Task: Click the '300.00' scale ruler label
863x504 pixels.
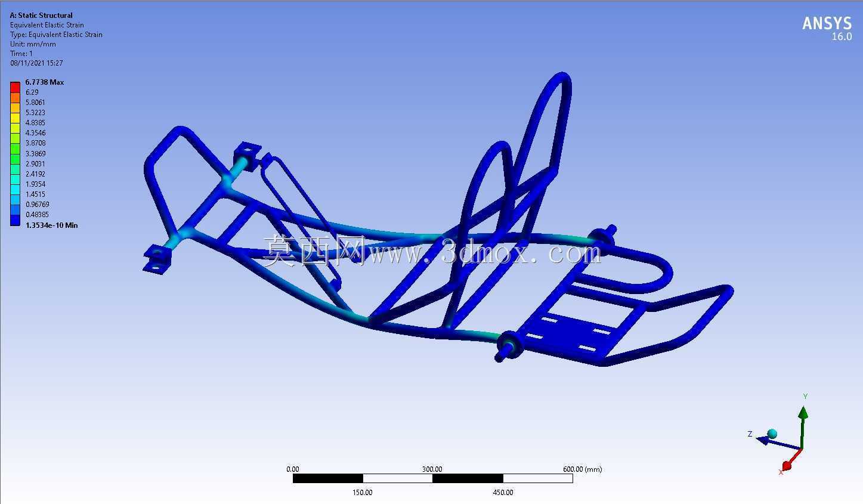Action: pos(432,469)
